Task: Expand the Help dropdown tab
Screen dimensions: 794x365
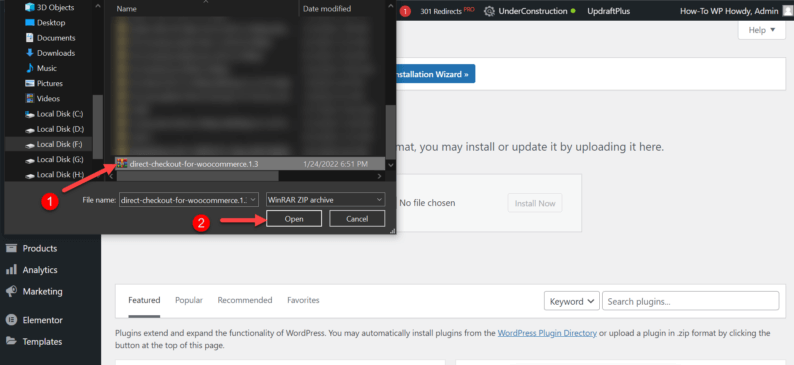Action: [762, 30]
